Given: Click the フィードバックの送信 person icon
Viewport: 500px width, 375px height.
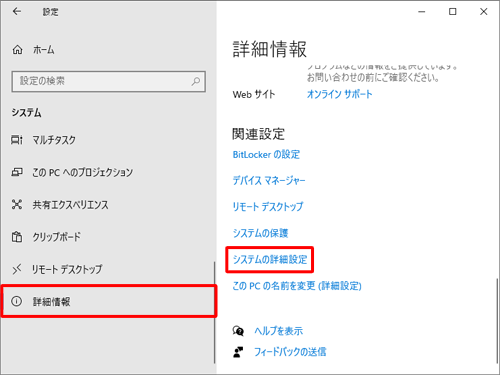Looking at the screenshot, I should coord(238,352).
